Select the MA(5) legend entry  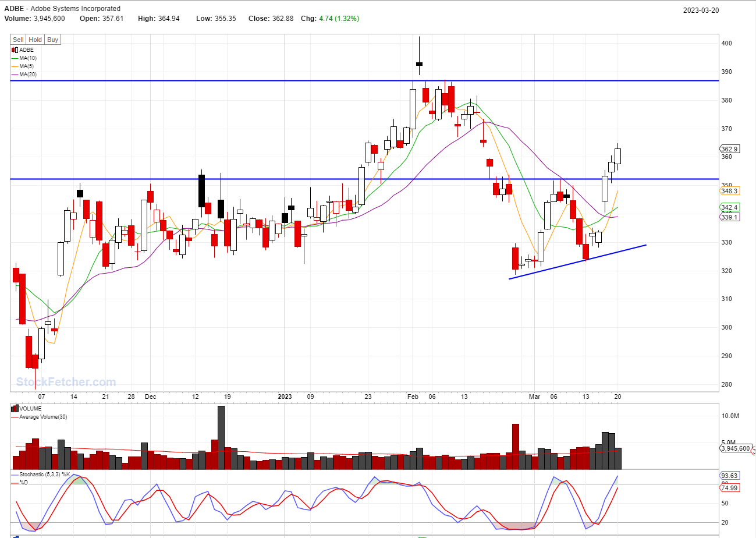tap(23, 66)
